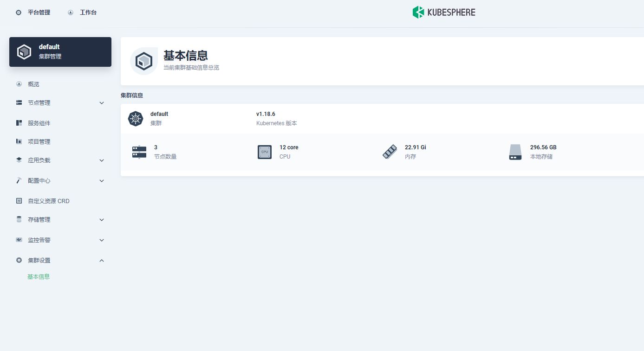This screenshot has height=351, width=644.
Task: Click the 集群设置 gear icon
Action: [19, 261]
